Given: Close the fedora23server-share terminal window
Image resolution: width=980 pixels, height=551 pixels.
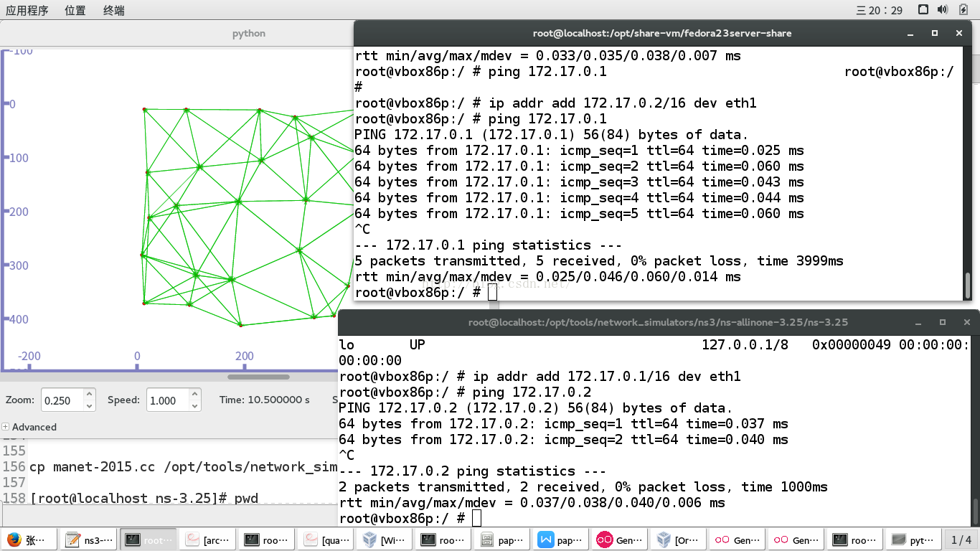Looking at the screenshot, I should tap(959, 33).
